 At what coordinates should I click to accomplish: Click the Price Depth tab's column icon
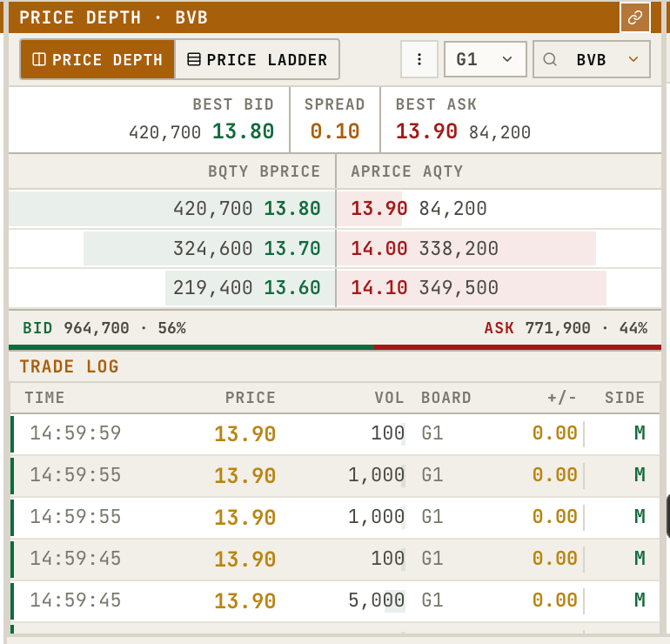pos(39,59)
